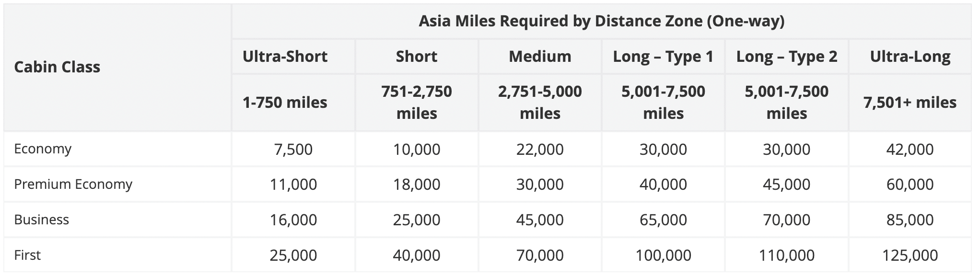Screen dimensions: 980x278
Task: Select the Premium Economy row label
Action: pos(73,185)
